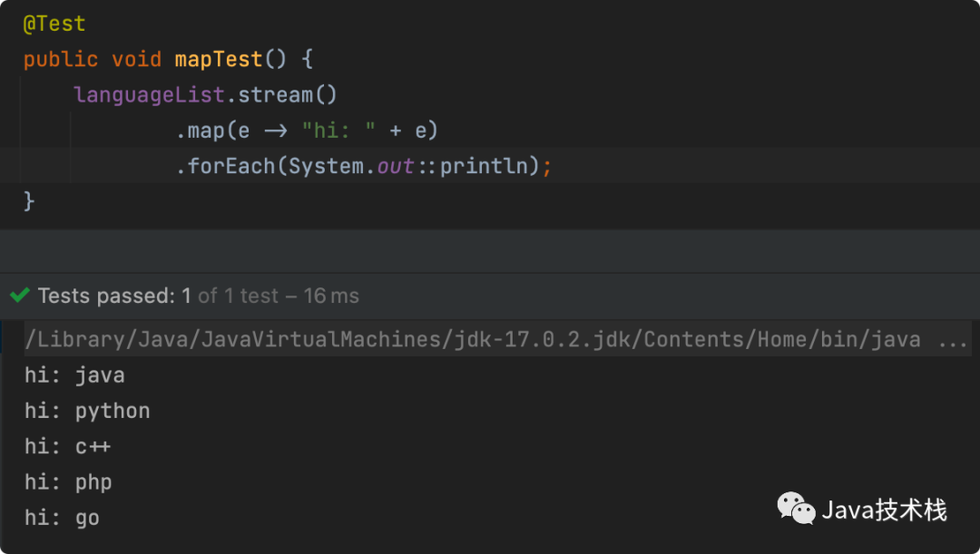Click the 'hi: java' output line
Viewport: 980px width, 554px height.
(x=74, y=375)
